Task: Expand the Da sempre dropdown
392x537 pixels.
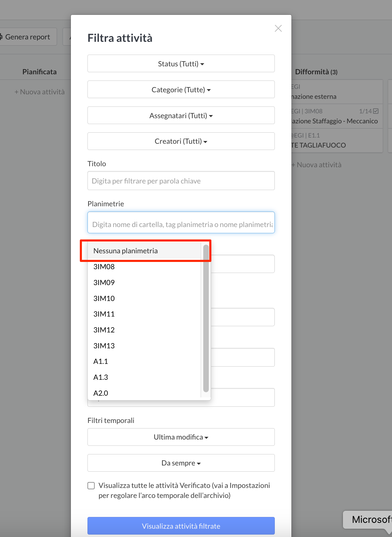Action: tap(181, 463)
